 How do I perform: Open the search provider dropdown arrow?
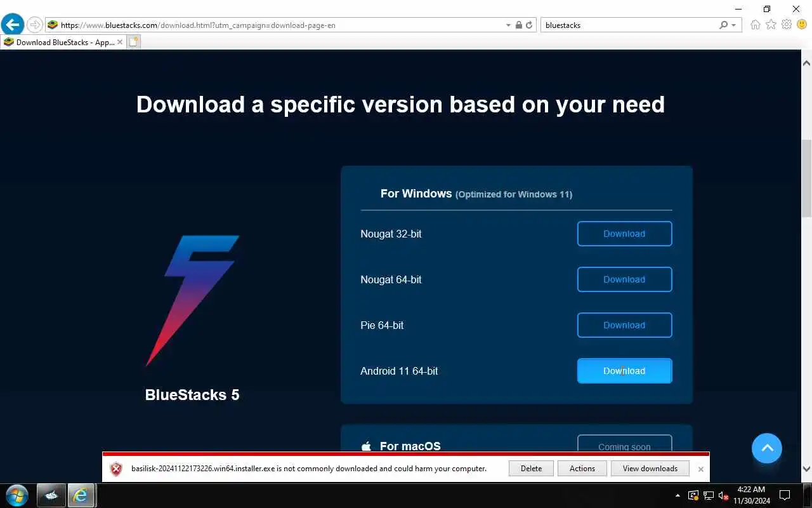point(734,25)
